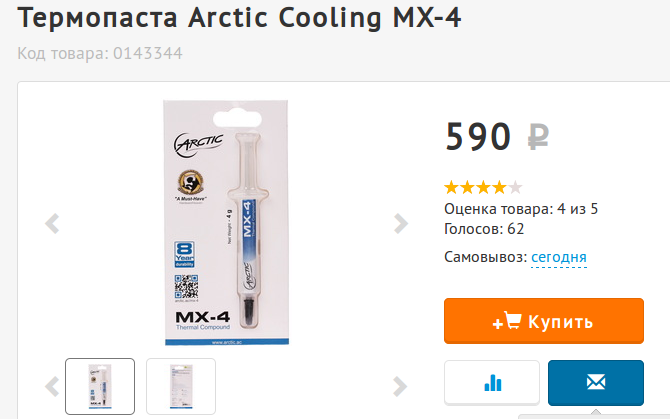Advance the thumbnail strip with its right arrow
Screen dimensions: 670x419
click(400, 386)
